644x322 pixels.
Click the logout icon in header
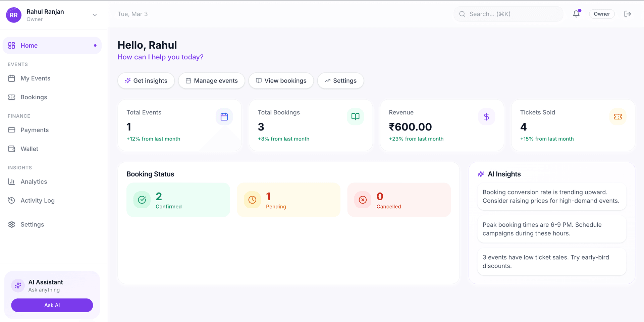627,14
